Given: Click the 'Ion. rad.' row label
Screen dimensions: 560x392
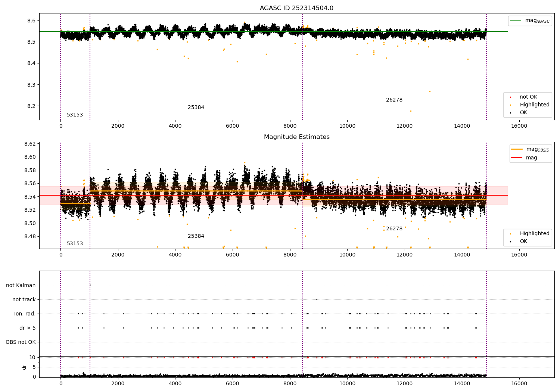Looking at the screenshot, I should [x=25, y=314].
